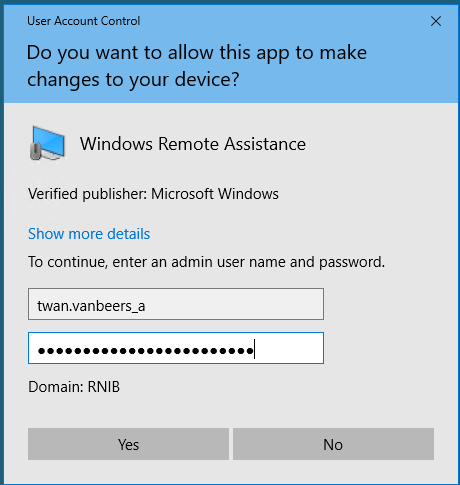Click the User Account Control title text
The height and width of the screenshot is (485, 460).
point(84,21)
